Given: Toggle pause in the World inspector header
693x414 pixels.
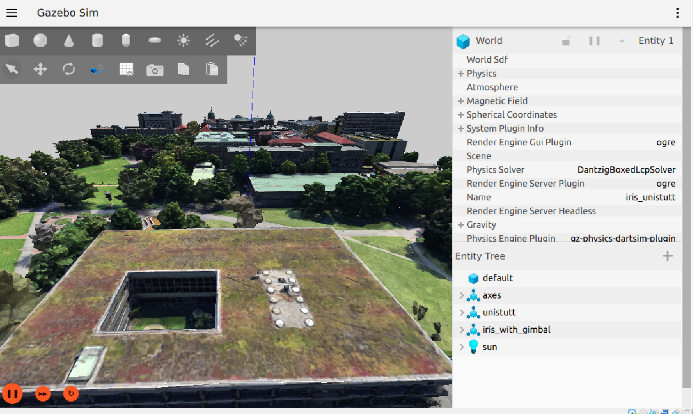Looking at the screenshot, I should coord(594,41).
